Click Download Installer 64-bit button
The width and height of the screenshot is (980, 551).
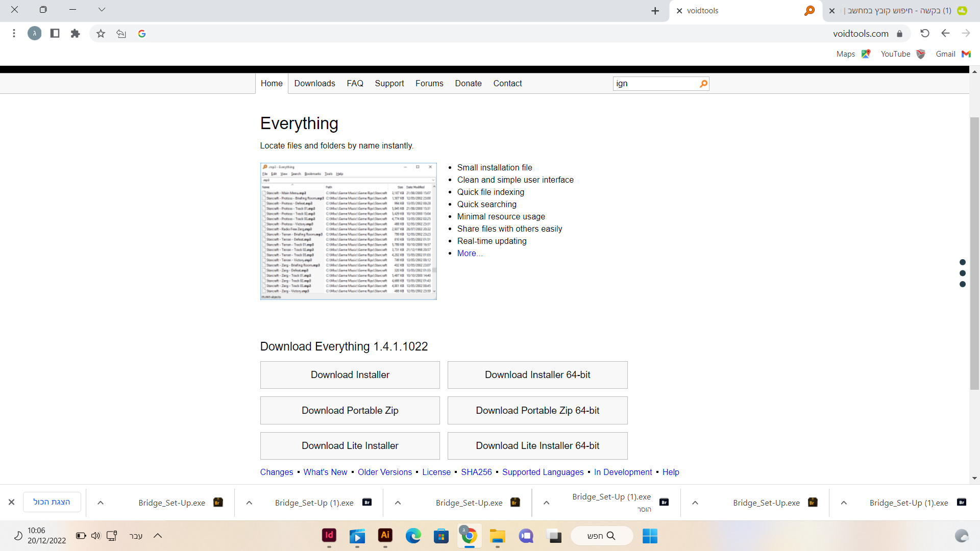point(537,375)
